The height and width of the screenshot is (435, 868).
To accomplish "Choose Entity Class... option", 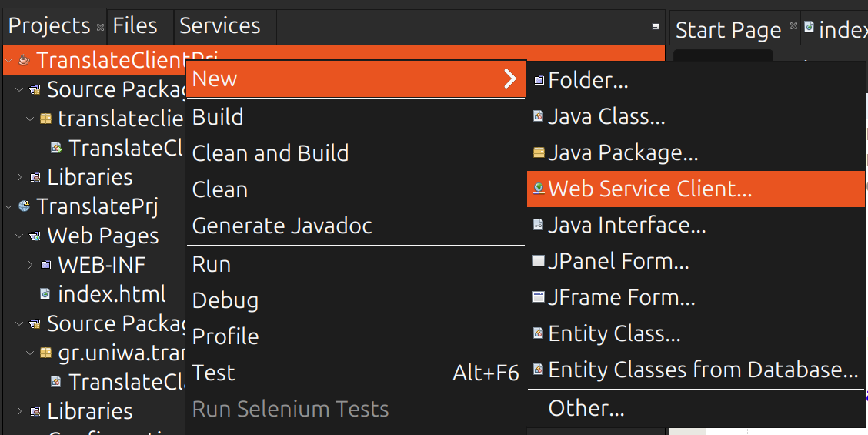I will tap(696, 333).
